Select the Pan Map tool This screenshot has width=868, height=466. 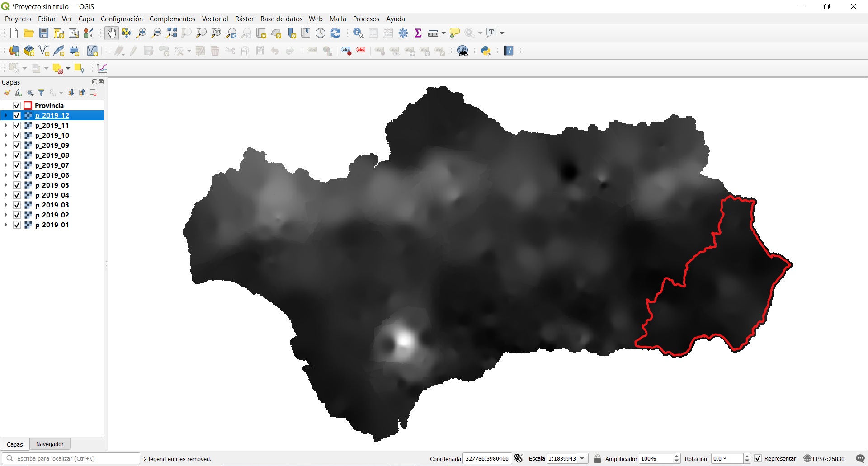pyautogui.click(x=111, y=33)
